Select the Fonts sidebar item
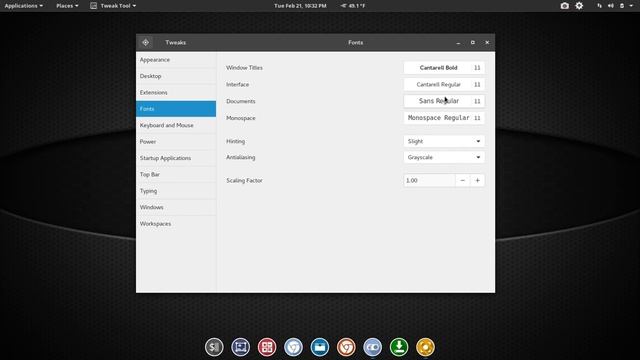Viewport: 640px width, 360px height. click(176, 109)
